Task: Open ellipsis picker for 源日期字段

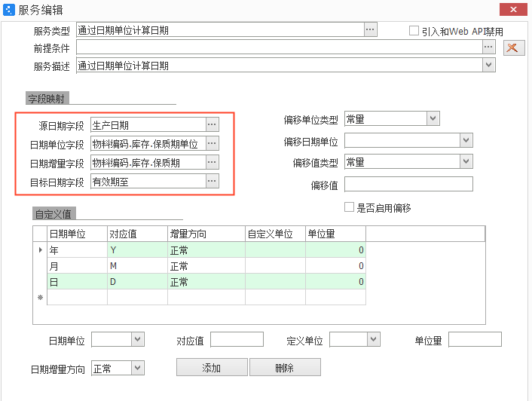Action: tap(212, 124)
